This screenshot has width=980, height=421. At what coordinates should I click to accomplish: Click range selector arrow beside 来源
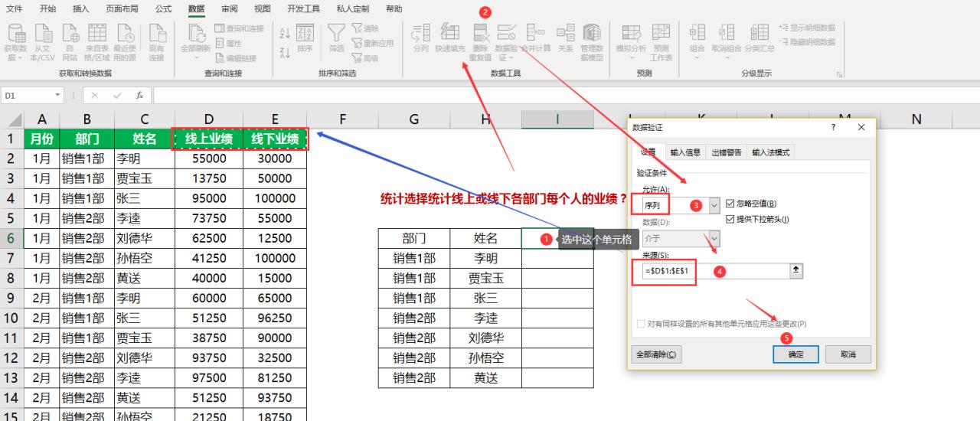[796, 270]
